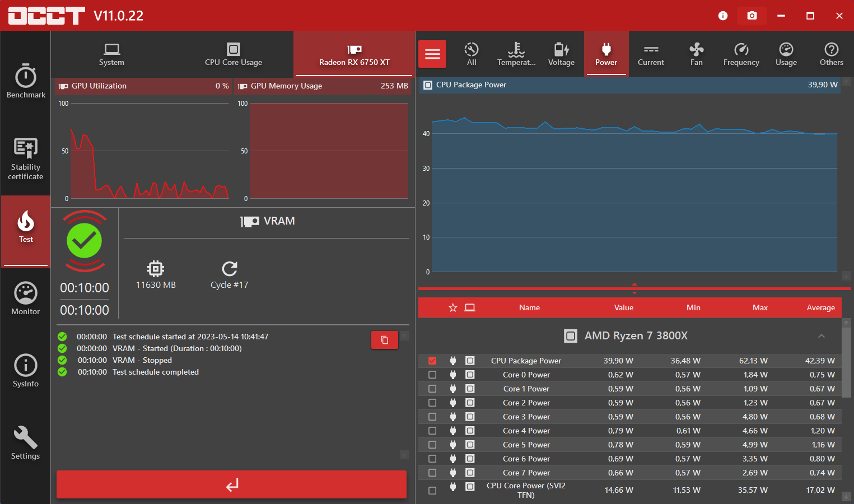The image size is (854, 504).
Task: Show Others sensor category
Action: pos(831,54)
